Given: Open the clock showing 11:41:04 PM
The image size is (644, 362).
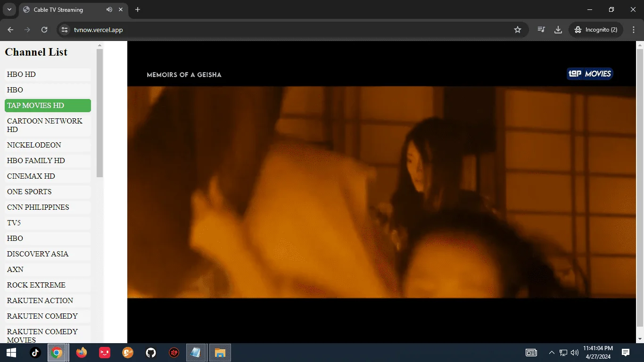Looking at the screenshot, I should tap(598, 353).
